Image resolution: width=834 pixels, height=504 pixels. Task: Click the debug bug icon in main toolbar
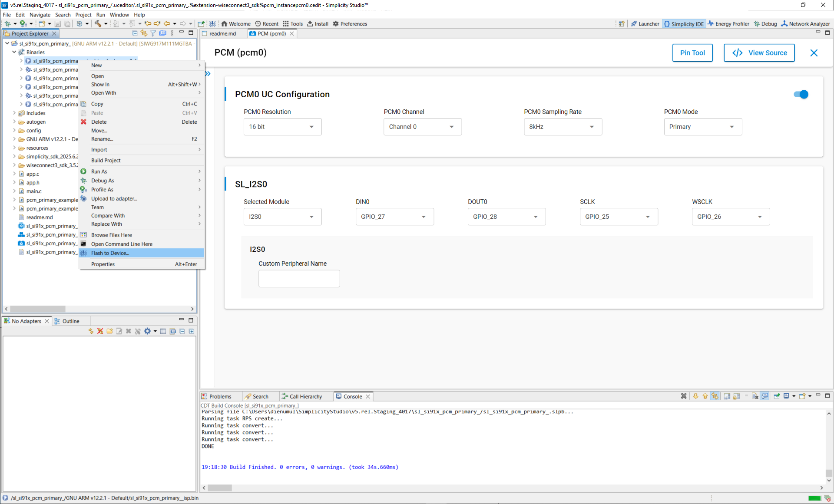[7, 24]
